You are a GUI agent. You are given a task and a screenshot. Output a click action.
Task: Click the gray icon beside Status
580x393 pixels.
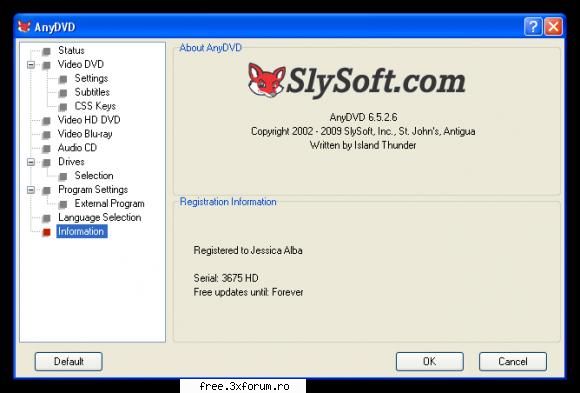46,51
